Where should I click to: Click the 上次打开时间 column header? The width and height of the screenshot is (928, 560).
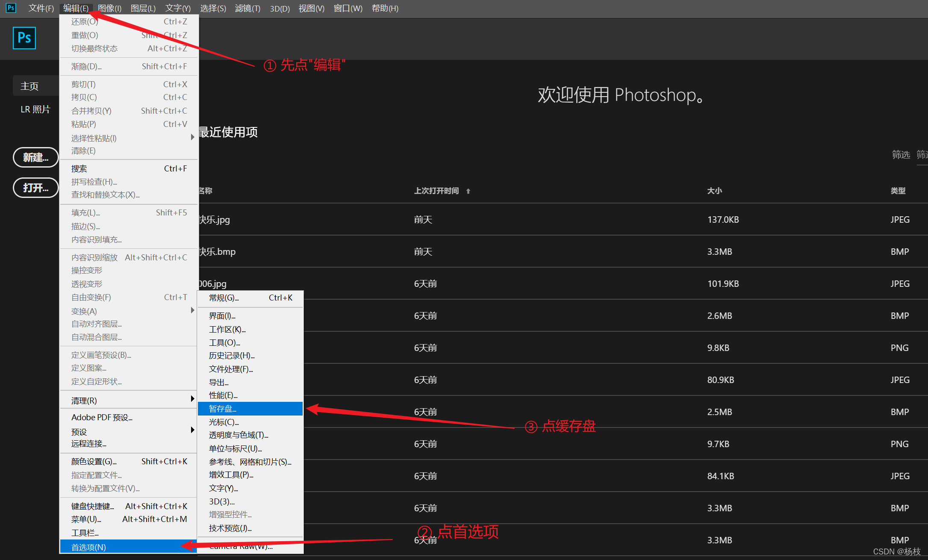point(436,191)
